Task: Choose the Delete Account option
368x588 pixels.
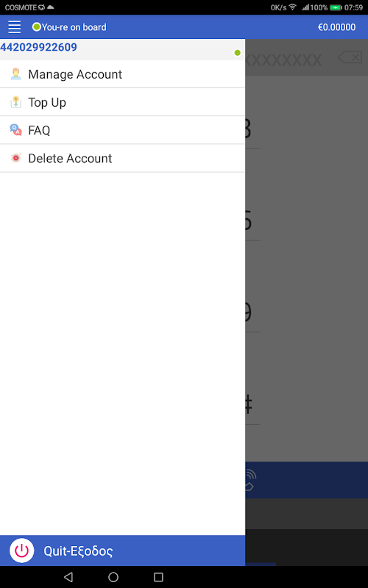Action: 122,158
